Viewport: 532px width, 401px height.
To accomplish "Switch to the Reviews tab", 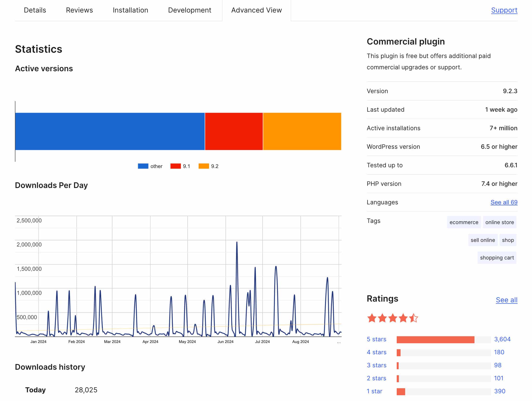I will pos(79,10).
